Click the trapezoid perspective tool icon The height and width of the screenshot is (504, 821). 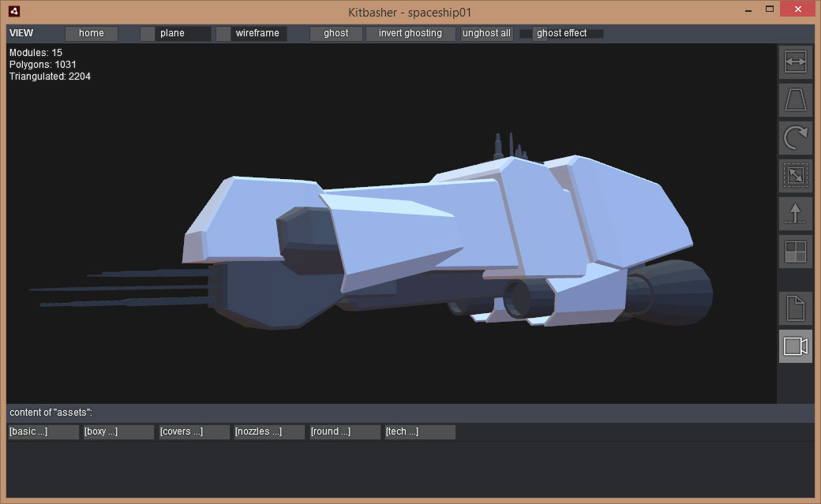click(x=795, y=101)
